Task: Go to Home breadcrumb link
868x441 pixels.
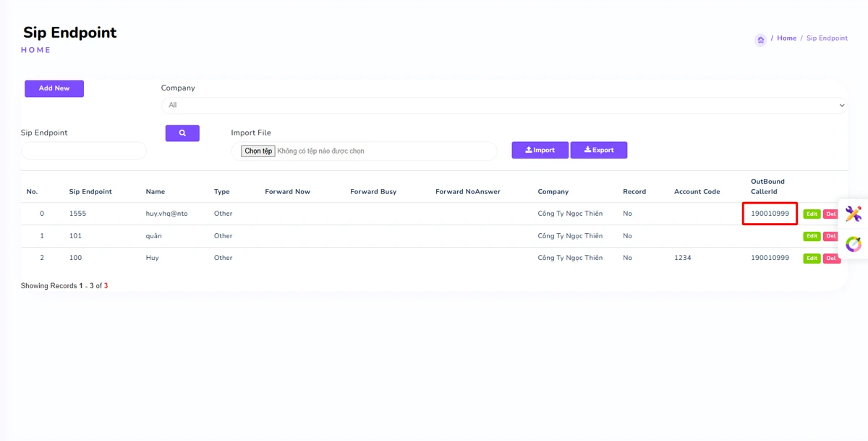Action: (x=786, y=38)
